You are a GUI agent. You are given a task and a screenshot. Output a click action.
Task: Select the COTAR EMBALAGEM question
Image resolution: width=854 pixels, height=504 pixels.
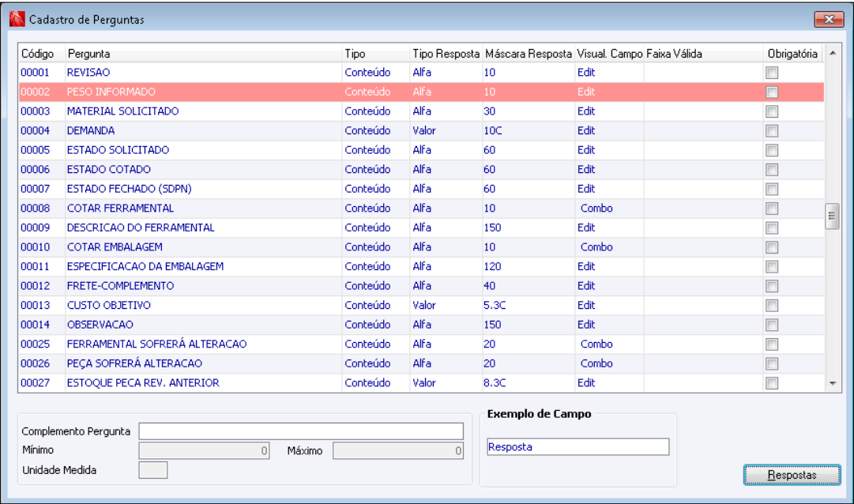[x=421, y=246]
